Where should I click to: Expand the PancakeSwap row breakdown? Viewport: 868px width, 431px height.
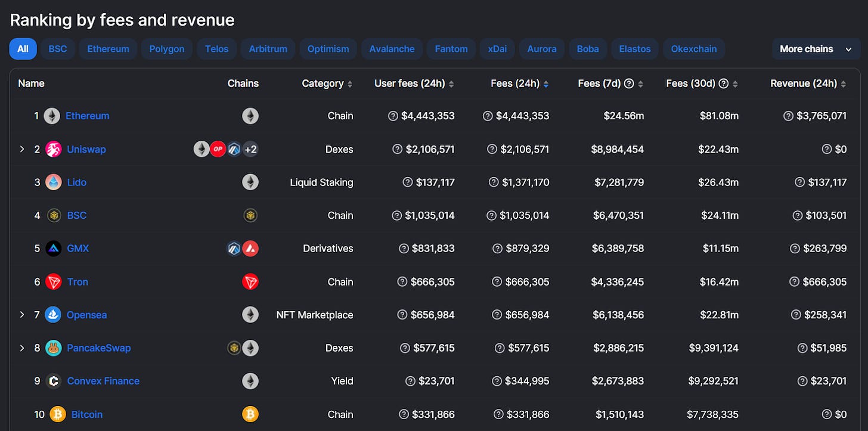(22, 348)
